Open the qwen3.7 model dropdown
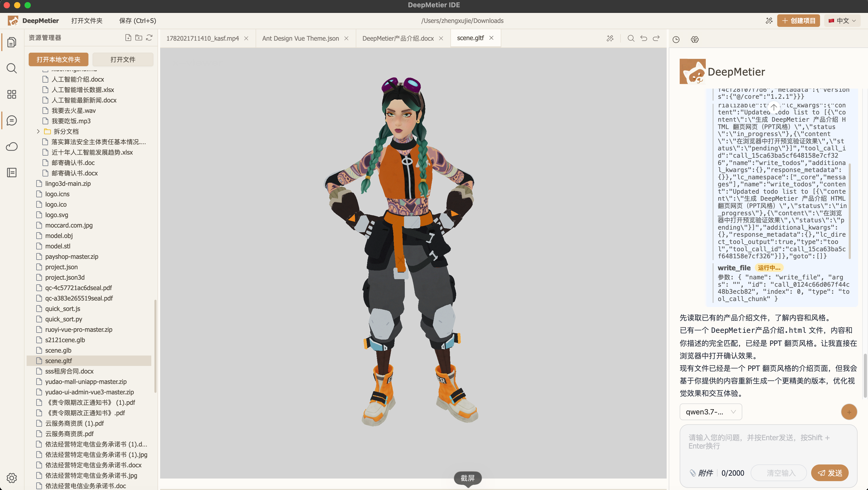868x490 pixels. (711, 412)
